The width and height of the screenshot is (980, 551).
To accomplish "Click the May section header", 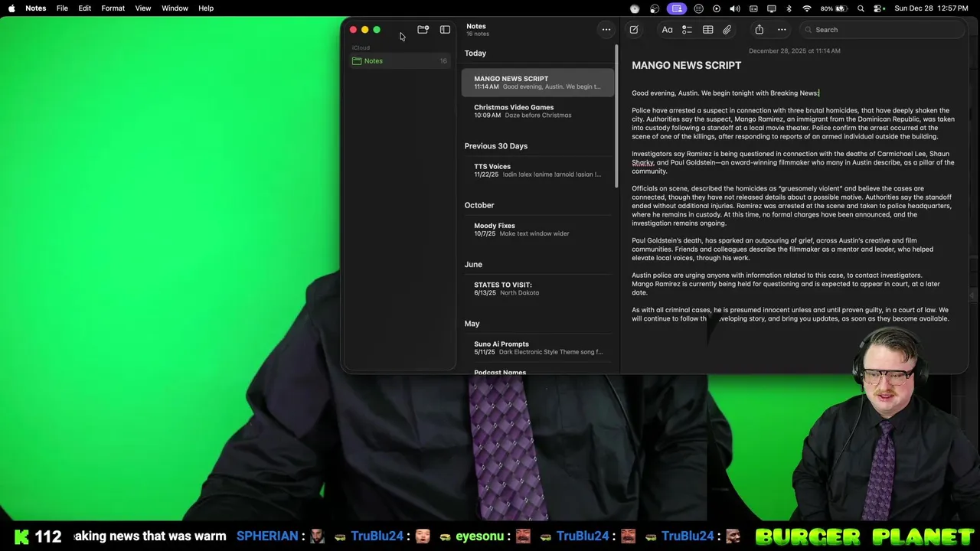I will [x=472, y=324].
